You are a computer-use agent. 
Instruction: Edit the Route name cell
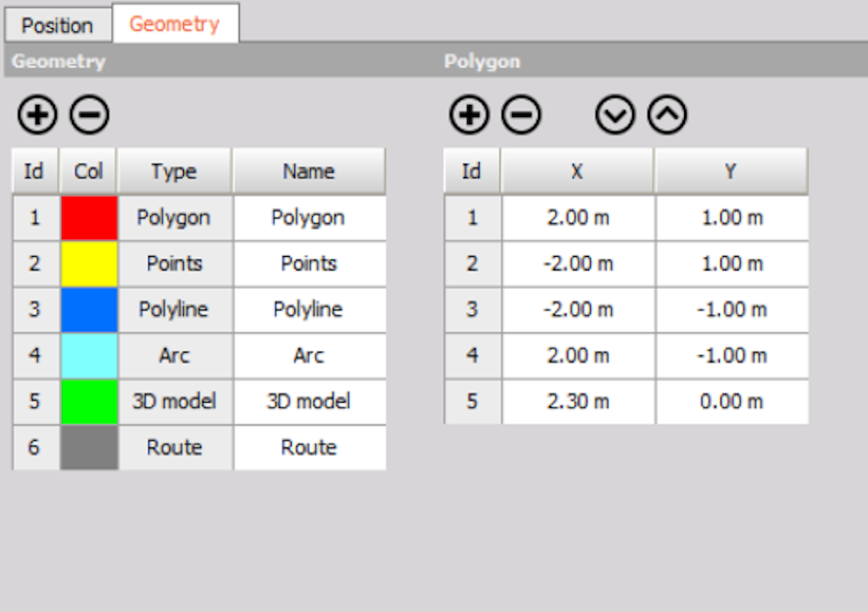[x=309, y=447]
